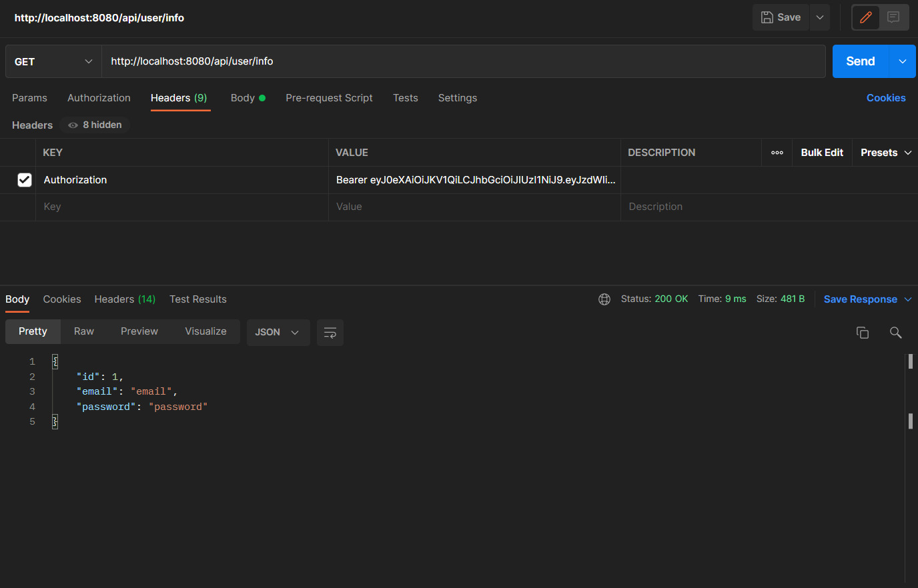Viewport: 918px width, 588px height.
Task: Select the response Body tab
Action: tap(17, 299)
